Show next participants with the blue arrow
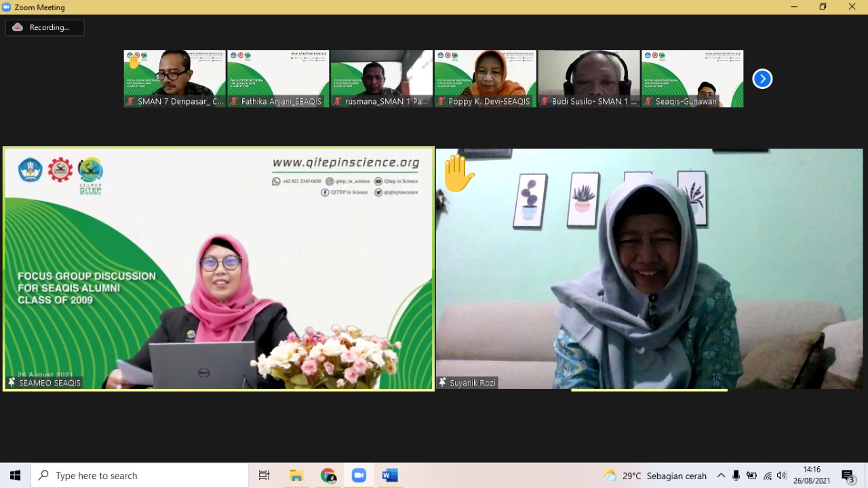The image size is (868, 488). tap(762, 79)
